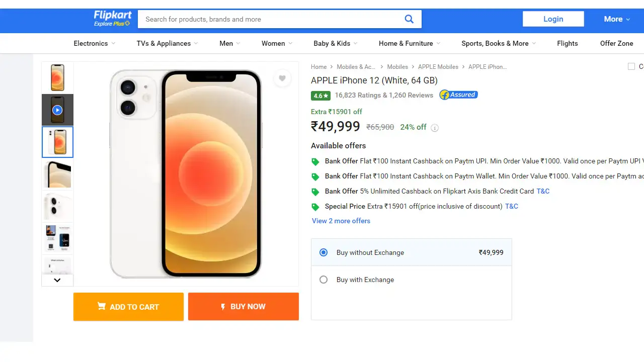Select Buy without Exchange option

324,252
